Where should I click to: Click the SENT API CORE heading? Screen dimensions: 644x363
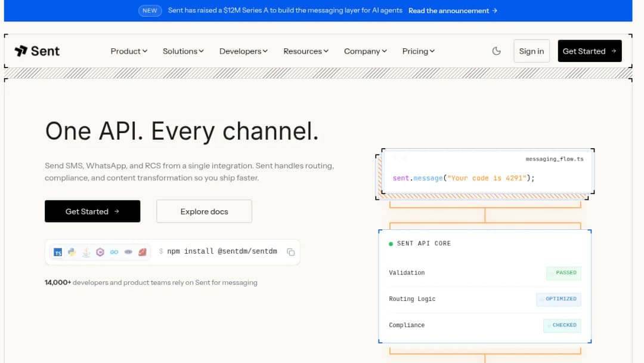424,244
